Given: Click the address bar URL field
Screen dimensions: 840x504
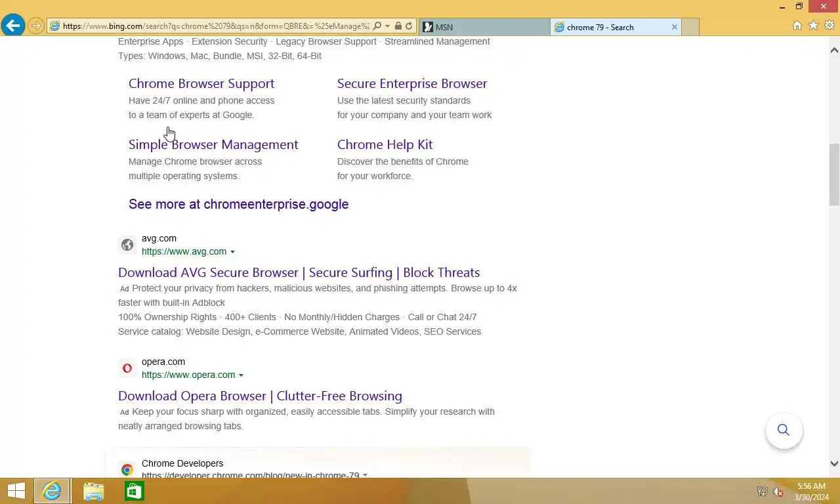Looking at the screenshot, I should (216, 26).
